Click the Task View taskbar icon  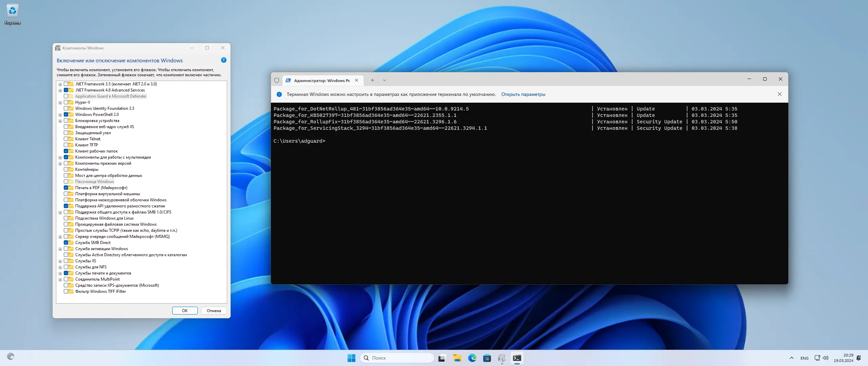tap(441, 358)
